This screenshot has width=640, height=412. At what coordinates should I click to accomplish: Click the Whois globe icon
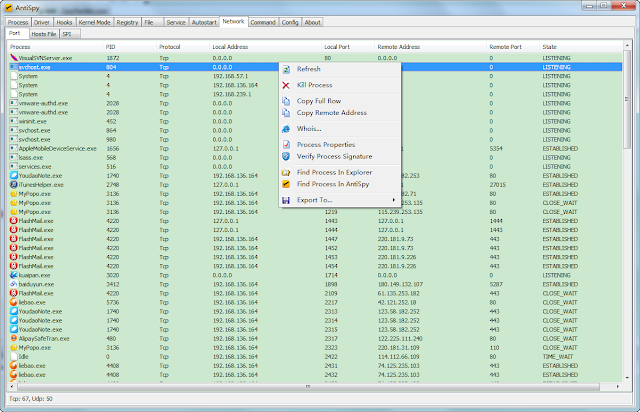286,129
